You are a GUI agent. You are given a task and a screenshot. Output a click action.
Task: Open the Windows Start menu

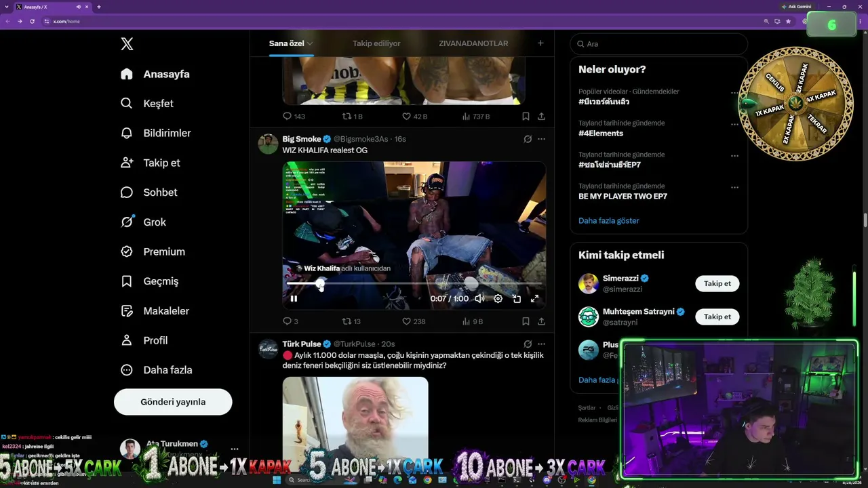click(276, 480)
